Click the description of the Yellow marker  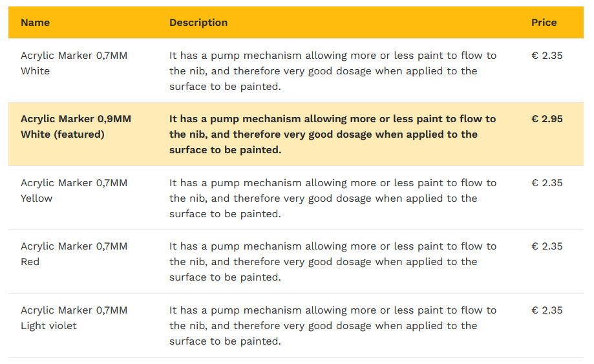pyautogui.click(x=332, y=198)
